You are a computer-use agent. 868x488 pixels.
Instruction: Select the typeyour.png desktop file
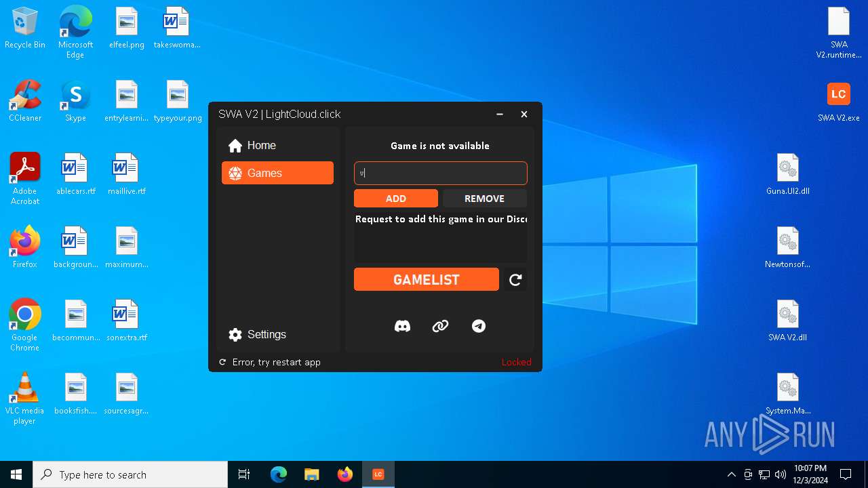pos(178,101)
